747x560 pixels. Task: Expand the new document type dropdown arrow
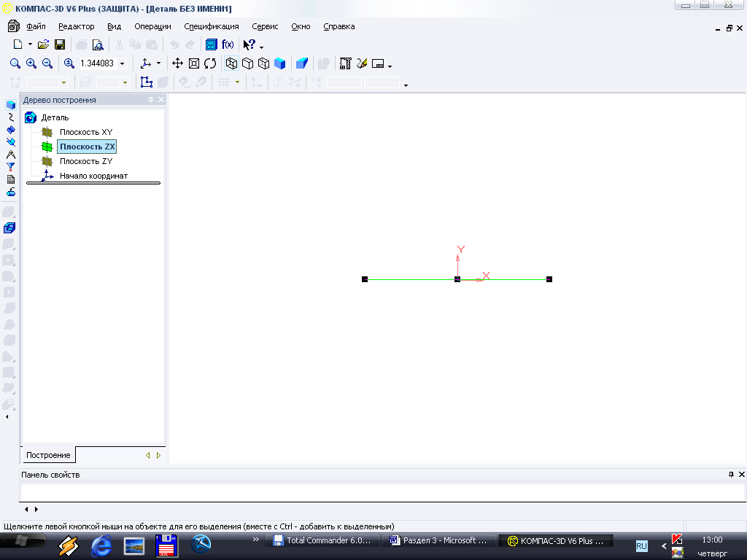click(30, 44)
